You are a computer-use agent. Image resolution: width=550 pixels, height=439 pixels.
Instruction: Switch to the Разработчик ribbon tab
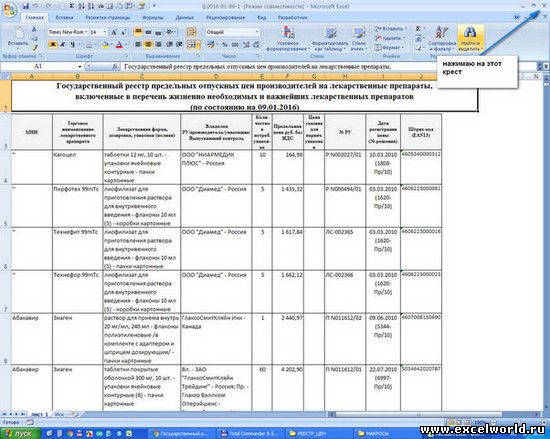(293, 17)
